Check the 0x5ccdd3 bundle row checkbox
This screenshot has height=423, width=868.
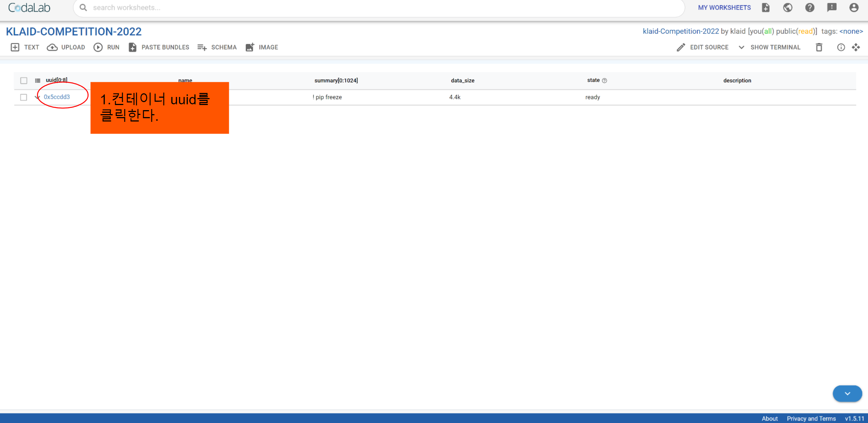pos(24,97)
